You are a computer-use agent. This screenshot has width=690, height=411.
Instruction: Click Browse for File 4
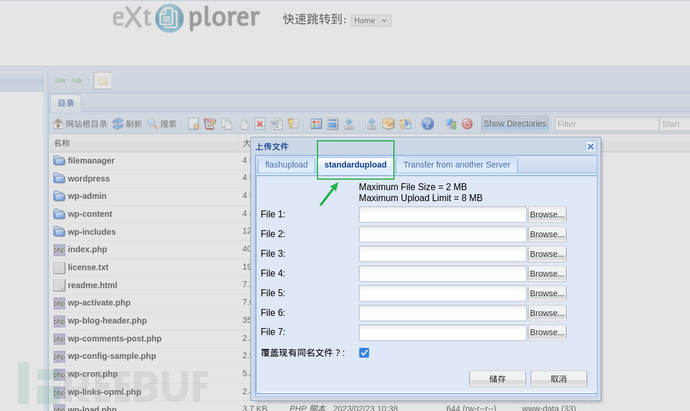tap(547, 274)
